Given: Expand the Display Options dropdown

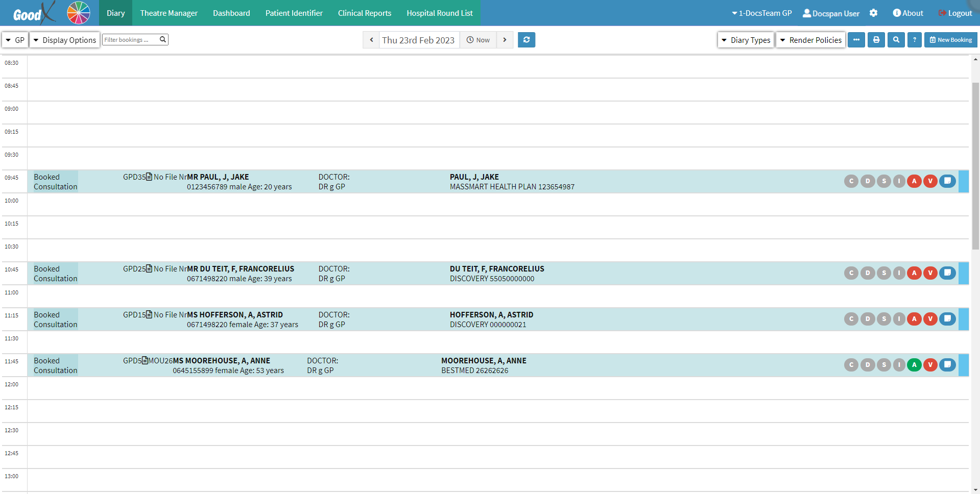Looking at the screenshot, I should [64, 40].
